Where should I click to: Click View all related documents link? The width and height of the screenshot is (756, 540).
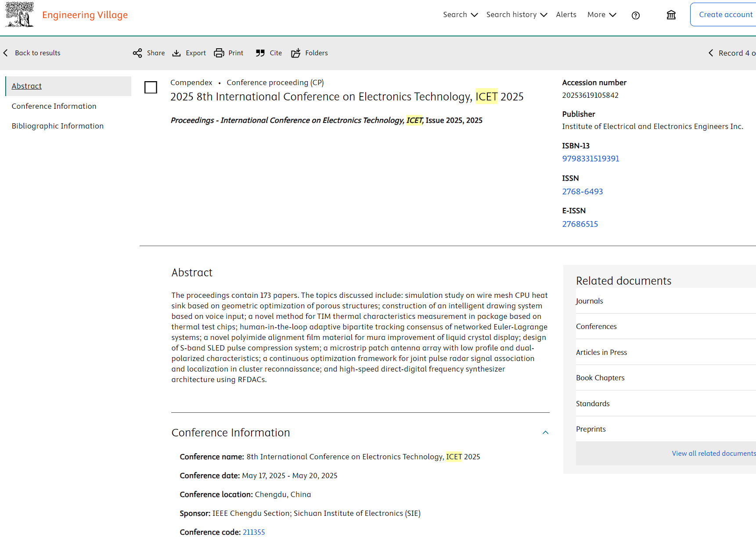tap(713, 453)
